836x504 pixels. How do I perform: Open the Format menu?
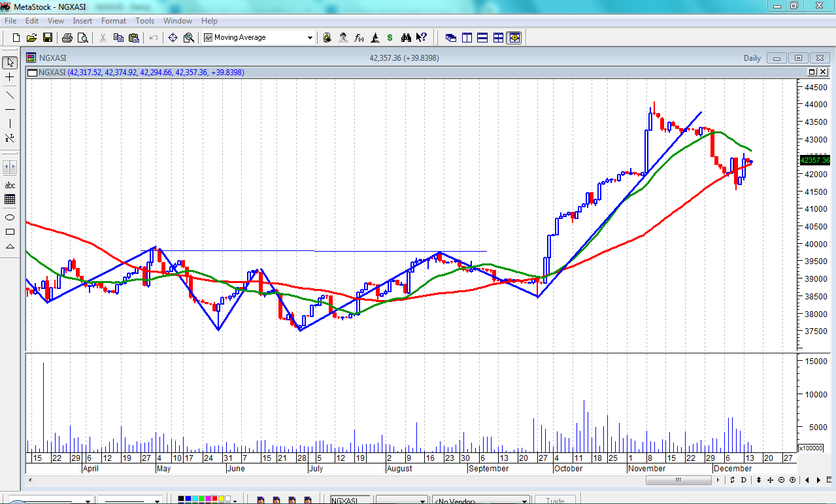click(113, 21)
